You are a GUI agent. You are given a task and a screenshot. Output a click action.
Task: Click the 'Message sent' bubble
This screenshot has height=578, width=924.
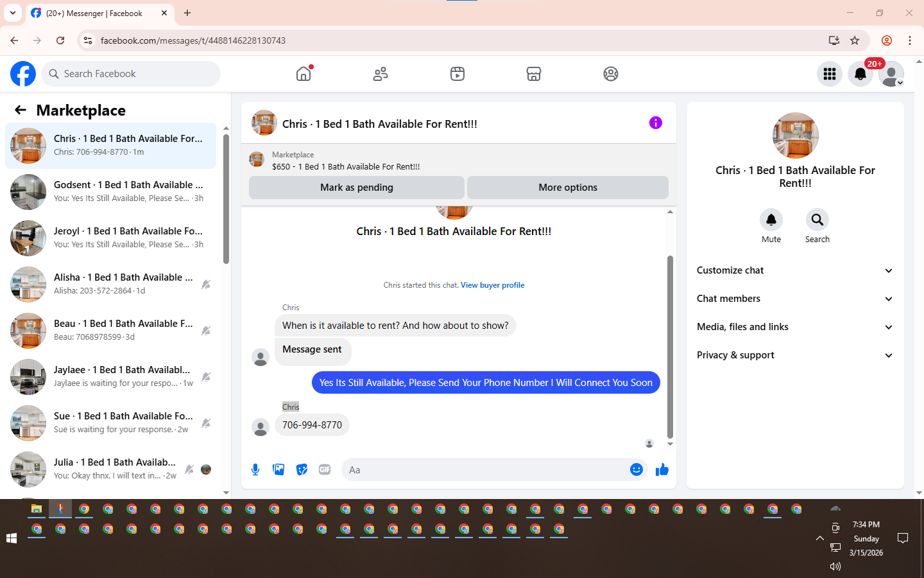point(312,351)
